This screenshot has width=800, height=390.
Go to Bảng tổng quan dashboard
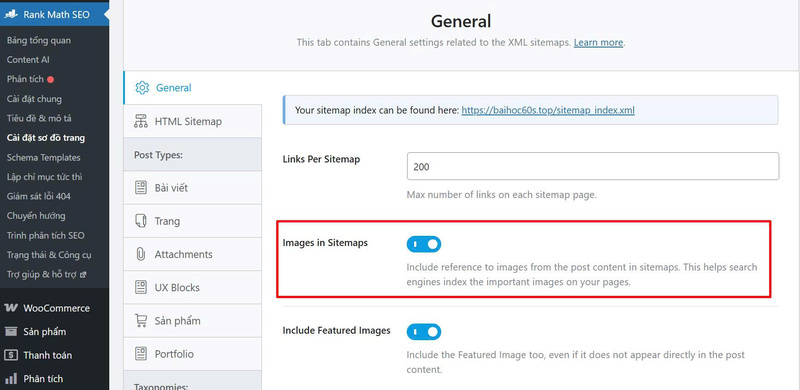pos(39,40)
